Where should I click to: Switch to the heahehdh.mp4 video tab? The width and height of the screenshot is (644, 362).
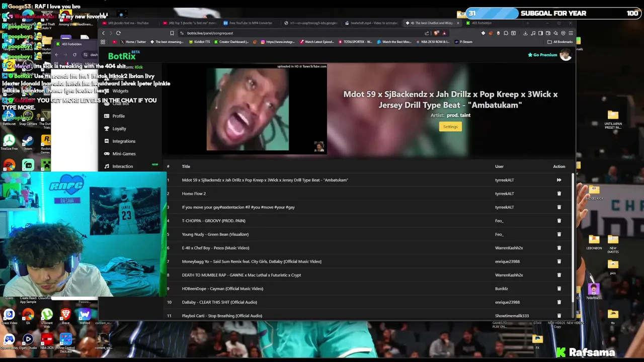(x=372, y=23)
